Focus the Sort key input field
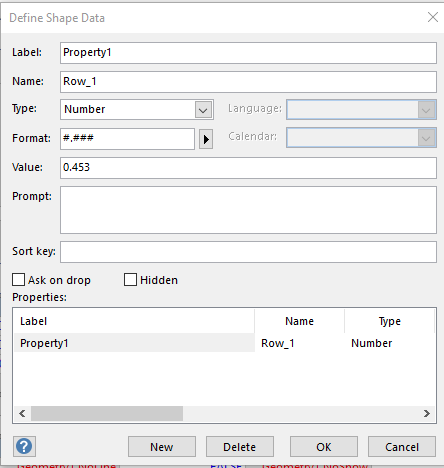The width and height of the screenshot is (444, 468). click(x=248, y=252)
